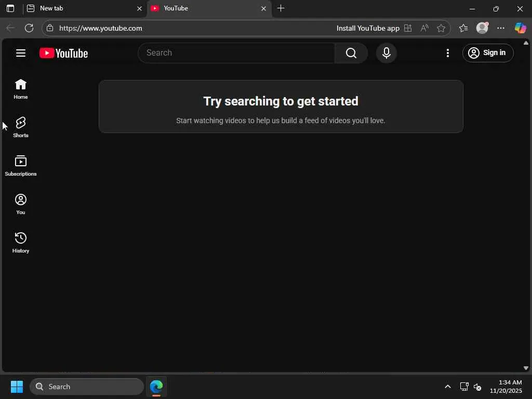
Task: Click the Edge taskbar icon
Action: click(x=156, y=387)
